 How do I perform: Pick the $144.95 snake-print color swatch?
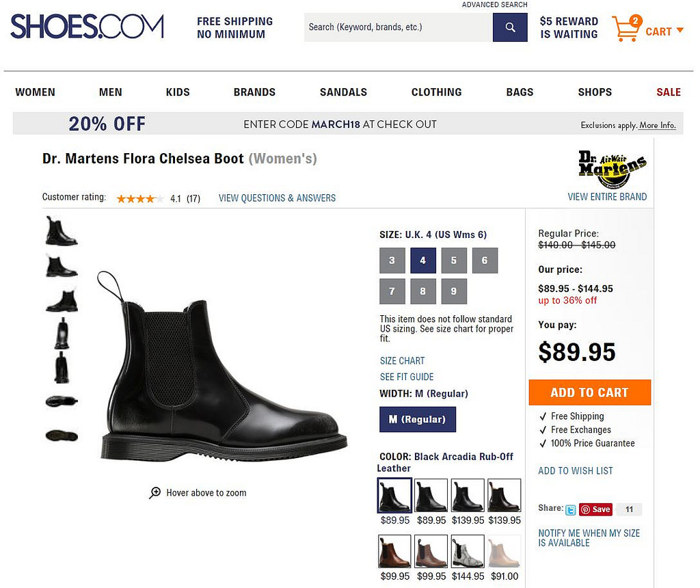(468, 551)
